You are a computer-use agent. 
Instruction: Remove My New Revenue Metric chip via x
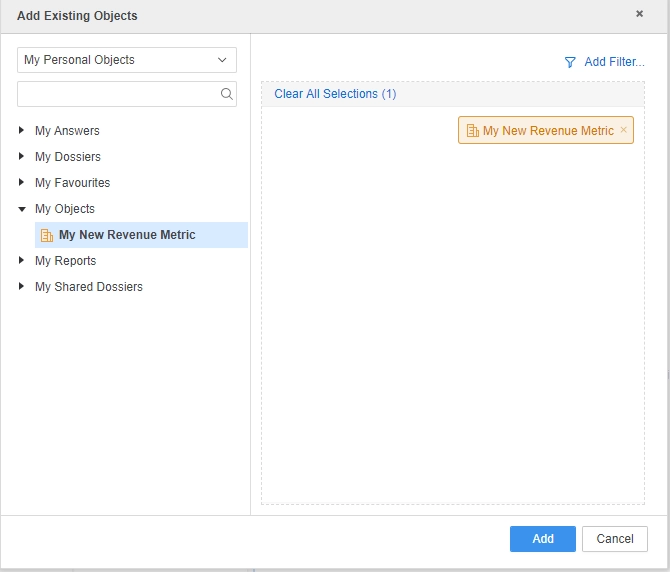tap(624, 130)
